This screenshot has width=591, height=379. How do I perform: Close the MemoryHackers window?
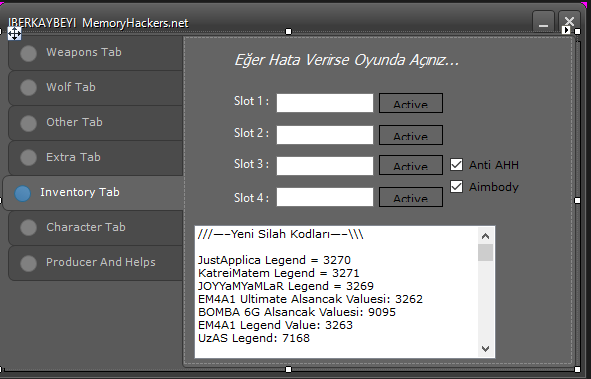pyautogui.click(x=569, y=22)
